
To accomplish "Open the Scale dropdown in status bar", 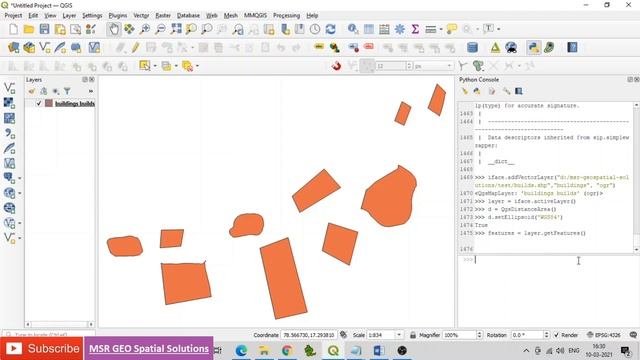I will (399, 335).
